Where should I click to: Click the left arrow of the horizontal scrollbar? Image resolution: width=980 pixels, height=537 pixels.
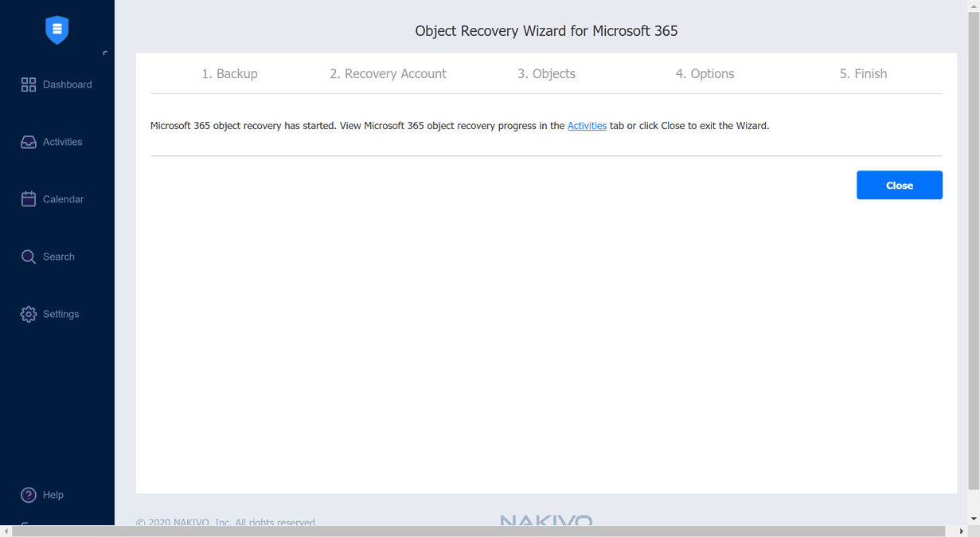tap(6, 531)
